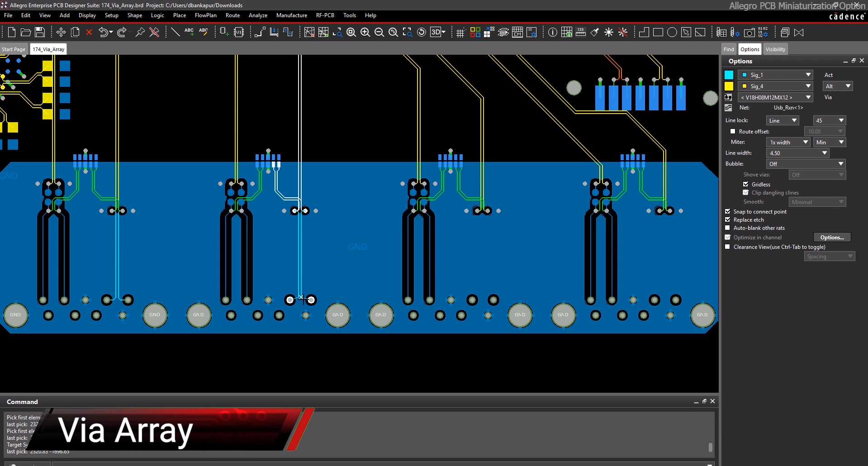Switch to the Visibility tab
Viewport: 868px width, 466px height.
(x=775, y=49)
